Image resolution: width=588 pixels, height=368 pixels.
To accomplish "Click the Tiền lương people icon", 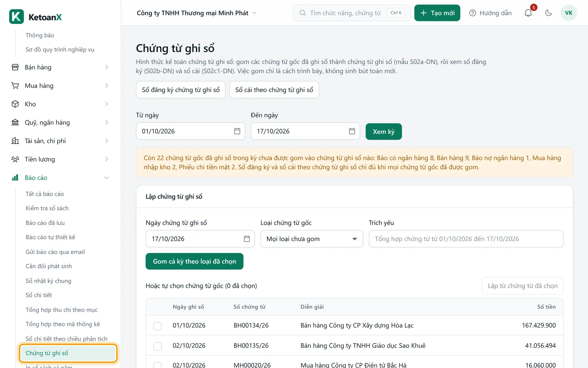I will (x=15, y=159).
